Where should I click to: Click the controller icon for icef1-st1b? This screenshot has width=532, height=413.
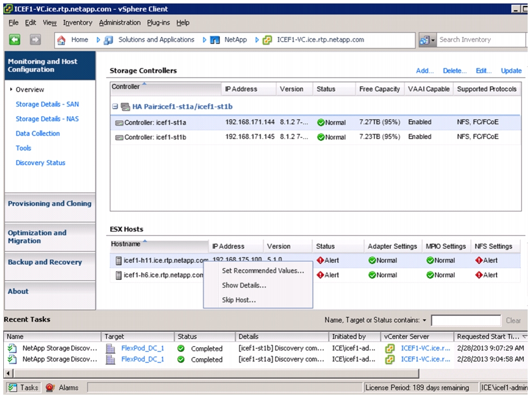(119, 137)
